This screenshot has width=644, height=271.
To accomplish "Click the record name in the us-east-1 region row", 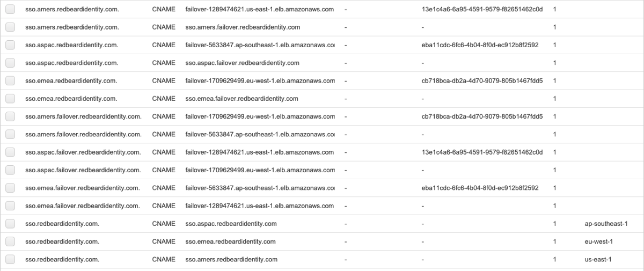I will click(x=62, y=260).
